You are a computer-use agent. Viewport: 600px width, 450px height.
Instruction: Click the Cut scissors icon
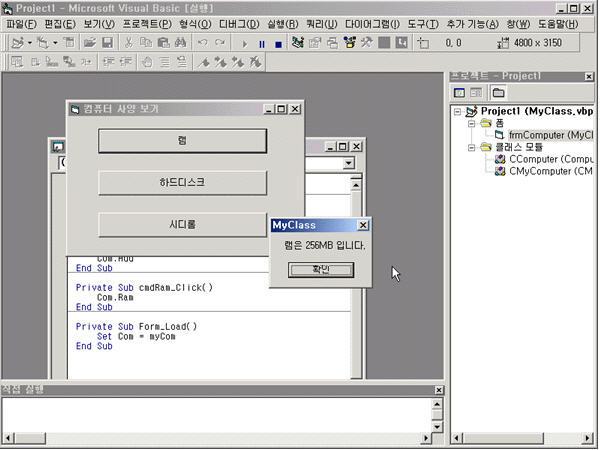click(x=129, y=43)
